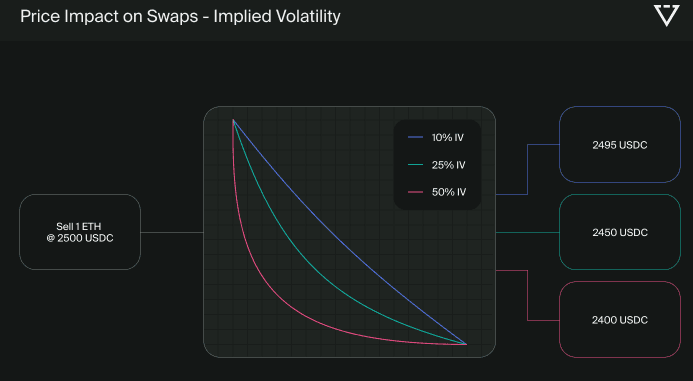Click the blue connector line to 2495 USDC

[x=527, y=169]
